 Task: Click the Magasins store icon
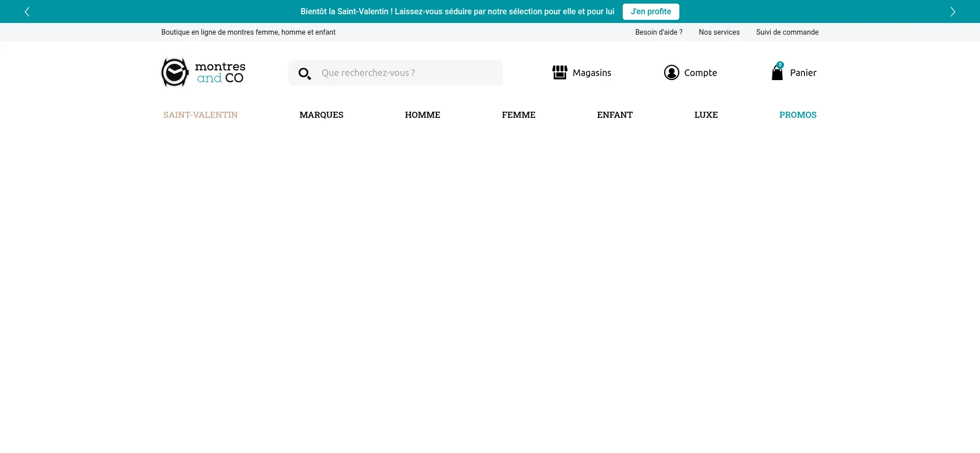tap(559, 72)
